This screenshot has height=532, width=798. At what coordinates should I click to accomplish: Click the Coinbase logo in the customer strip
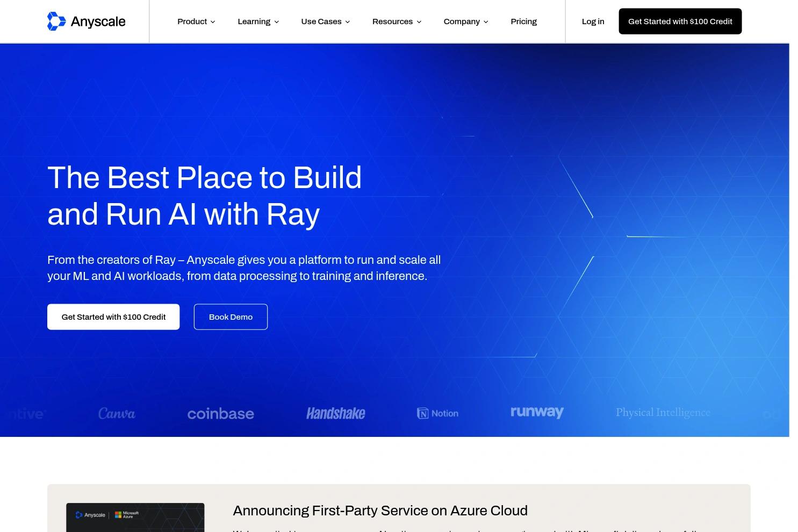(x=220, y=413)
